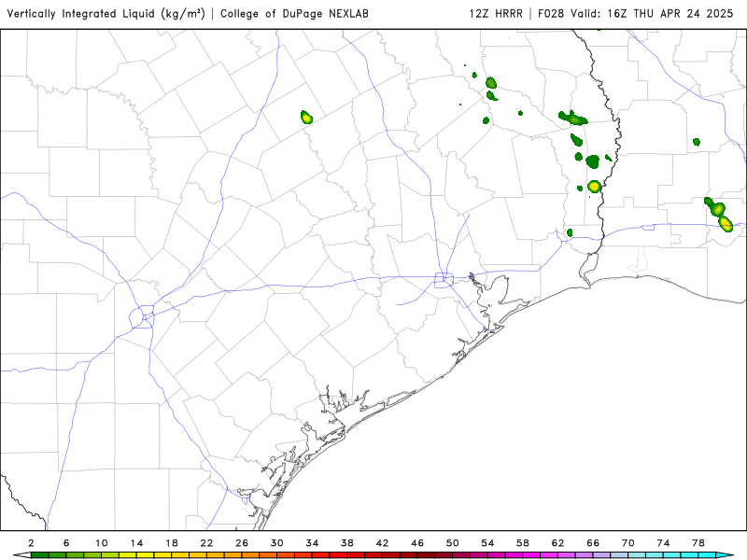
Task: Pick the red swatch below the 38 label
Action: (x=356, y=555)
